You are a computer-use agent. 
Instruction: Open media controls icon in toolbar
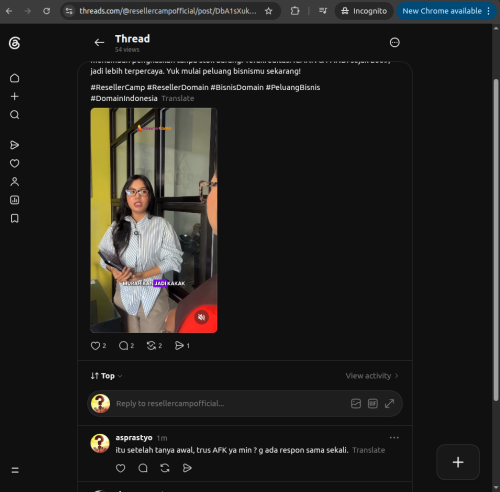point(323,11)
